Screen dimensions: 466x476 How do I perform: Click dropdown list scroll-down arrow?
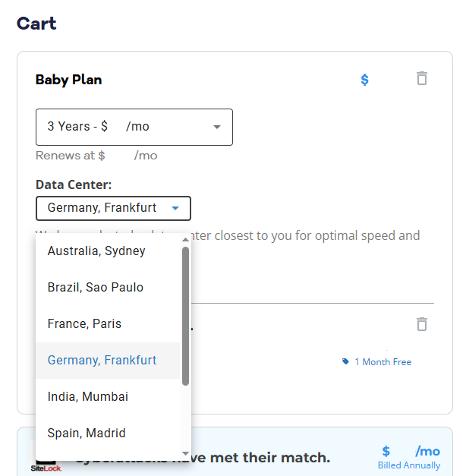tap(186, 453)
